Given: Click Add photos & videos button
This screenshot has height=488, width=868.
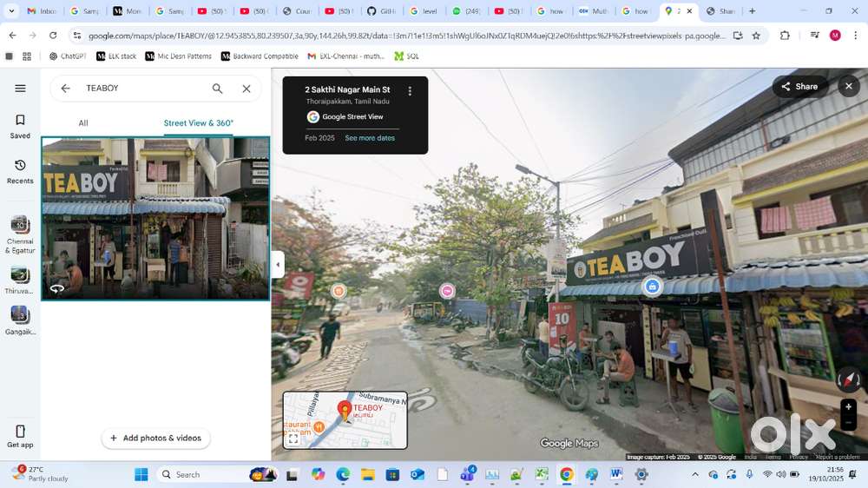Looking at the screenshot, I should 156,439.
